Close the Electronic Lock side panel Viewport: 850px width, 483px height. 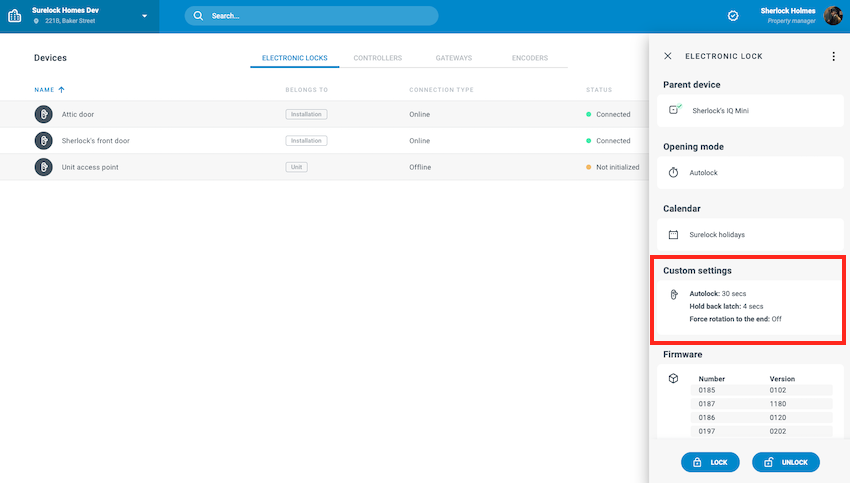(668, 56)
